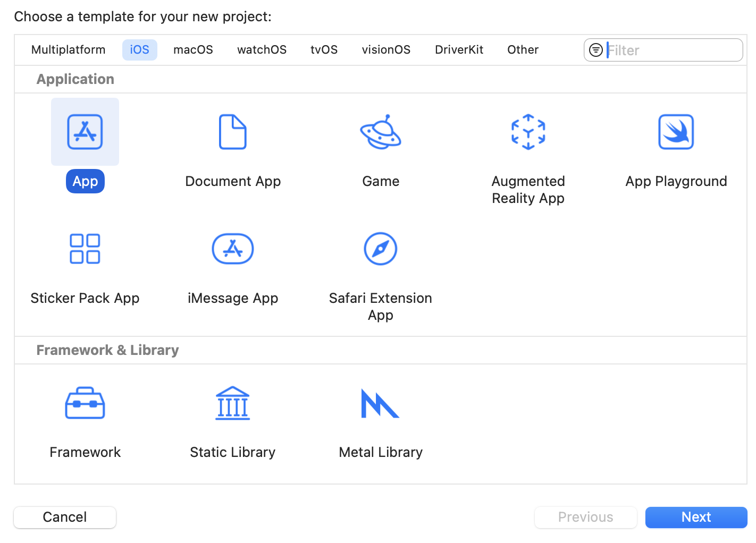Click the "Sticker Pack App" label

[85, 298]
